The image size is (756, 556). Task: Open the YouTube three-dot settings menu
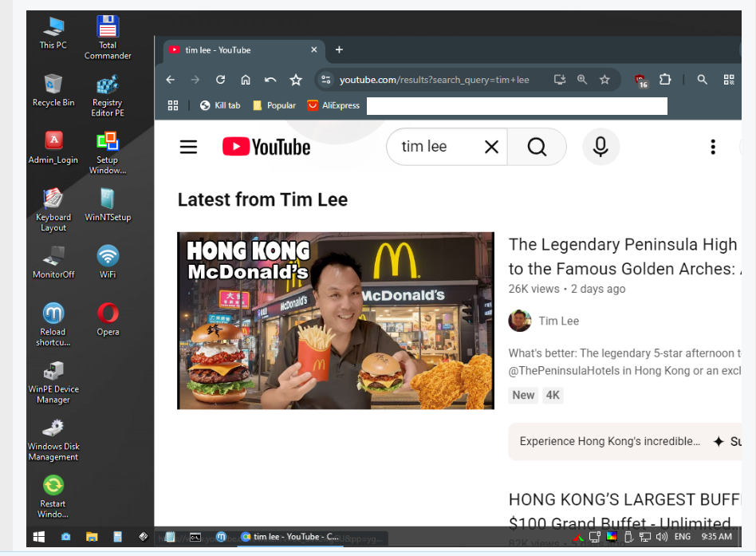click(713, 147)
